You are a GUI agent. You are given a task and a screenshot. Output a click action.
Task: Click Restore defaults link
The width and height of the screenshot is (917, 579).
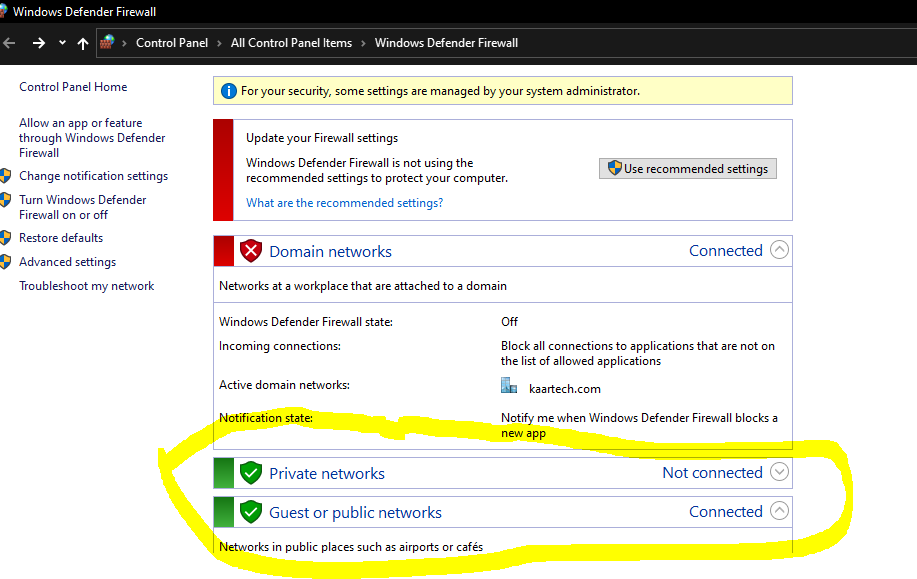61,237
